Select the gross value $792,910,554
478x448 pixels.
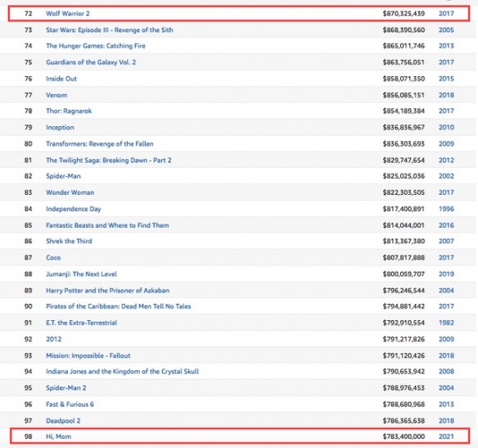pyautogui.click(x=404, y=324)
